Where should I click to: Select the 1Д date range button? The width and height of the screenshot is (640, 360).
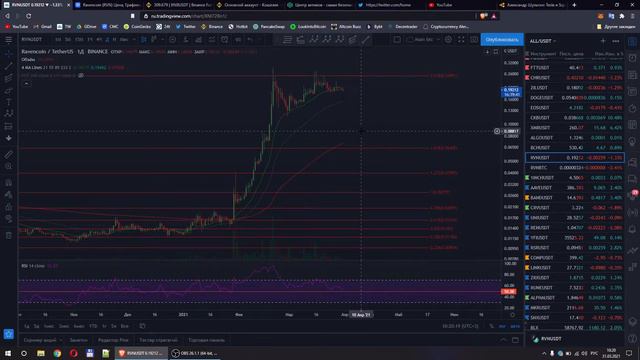tap(26, 326)
